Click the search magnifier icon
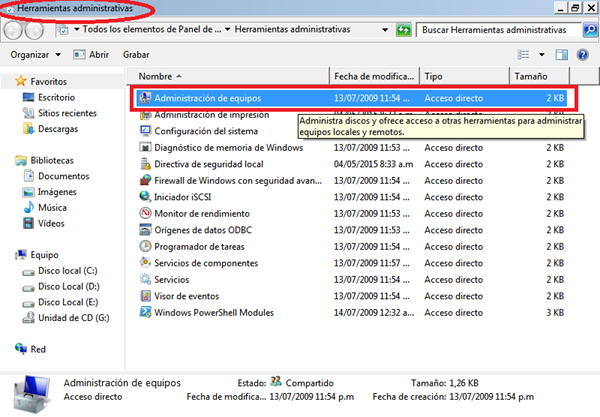Image resolution: width=600 pixels, height=417 pixels. point(590,30)
